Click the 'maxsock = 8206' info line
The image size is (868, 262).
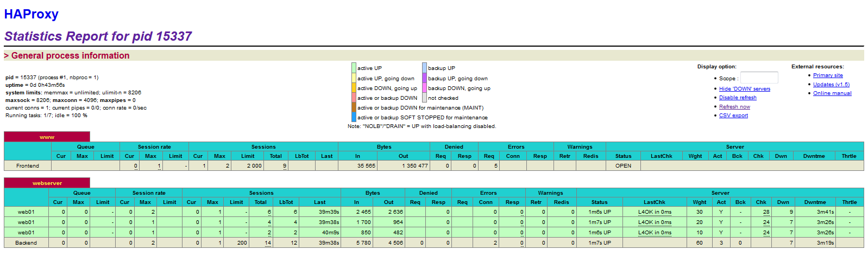click(x=71, y=100)
